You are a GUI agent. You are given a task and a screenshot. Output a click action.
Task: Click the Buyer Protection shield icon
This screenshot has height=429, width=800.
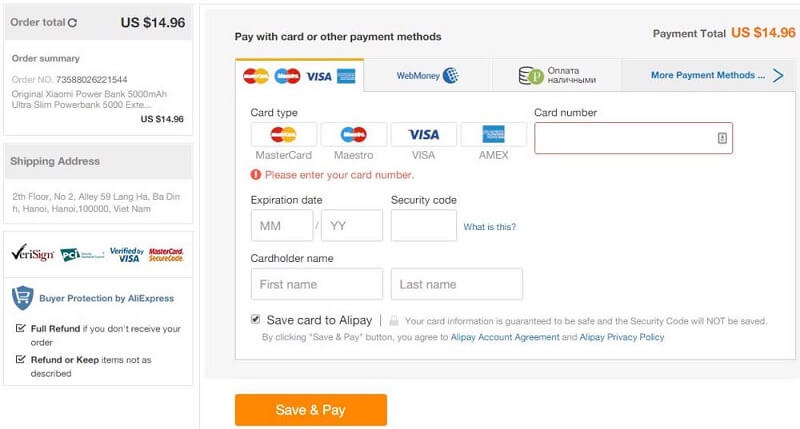[x=22, y=297]
